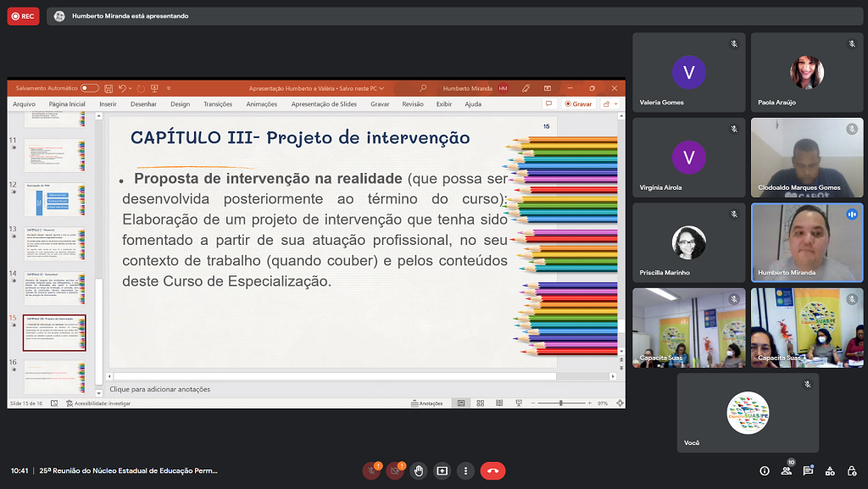Screen dimensions: 868x489
Task: Open more options three-dot menu
Action: (x=465, y=470)
